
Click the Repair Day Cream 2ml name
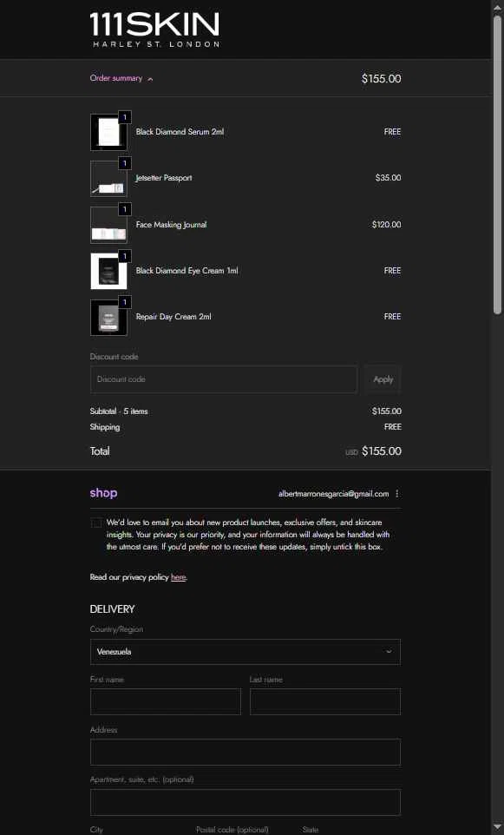[x=173, y=316]
